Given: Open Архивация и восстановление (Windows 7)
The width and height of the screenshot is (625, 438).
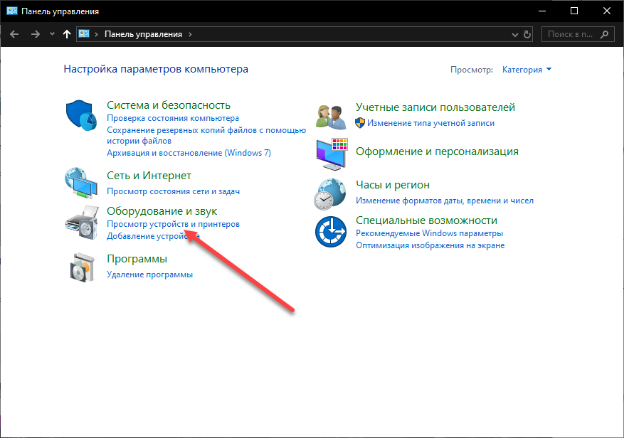Looking at the screenshot, I should pyautogui.click(x=189, y=153).
